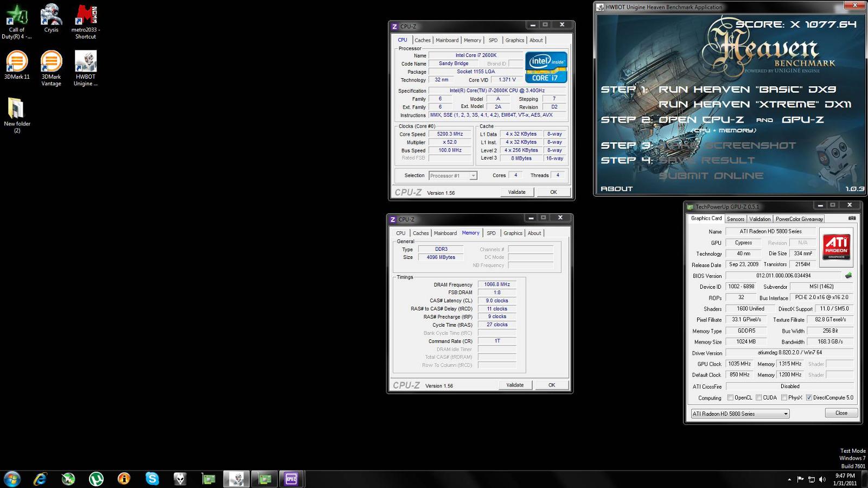Viewport: 868px width, 488px height.
Task: Click orange info icon in taskbar
Action: pos(124,479)
